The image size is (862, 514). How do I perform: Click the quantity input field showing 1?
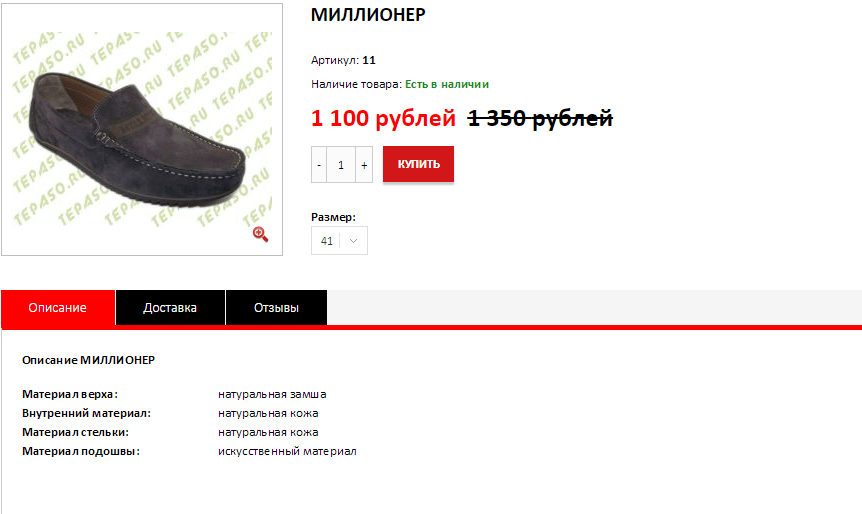(341, 164)
